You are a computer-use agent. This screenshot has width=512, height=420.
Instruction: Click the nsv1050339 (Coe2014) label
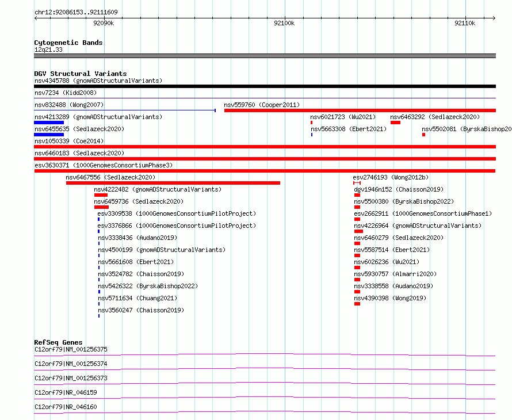tap(69, 141)
